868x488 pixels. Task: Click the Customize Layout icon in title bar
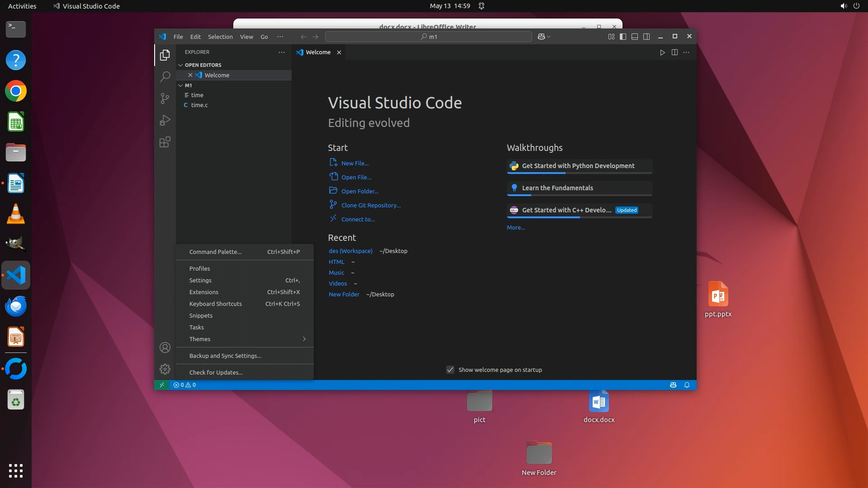pyautogui.click(x=611, y=37)
